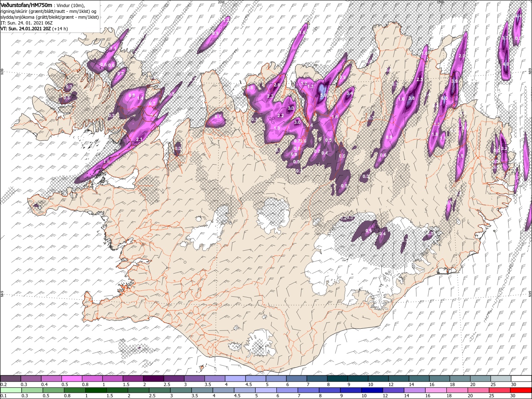Click the 3.8 snowfall value on the map

[x=411, y=99]
